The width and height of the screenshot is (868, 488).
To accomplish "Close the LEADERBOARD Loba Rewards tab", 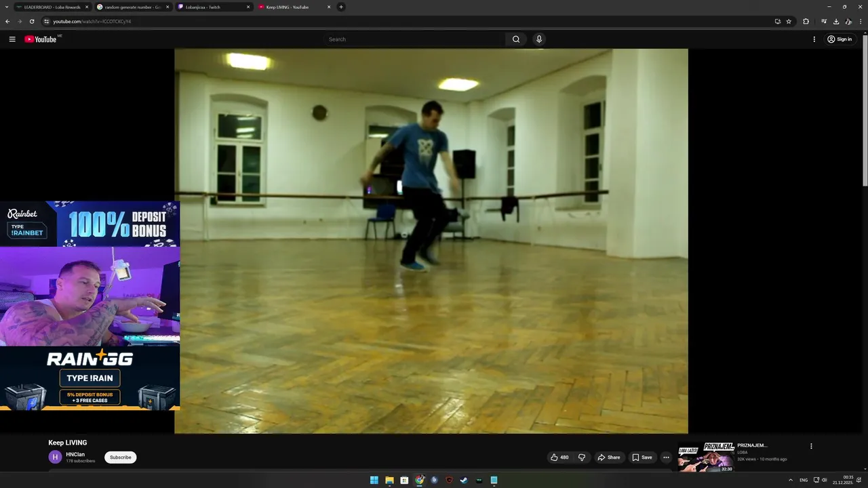I will coord(87,7).
